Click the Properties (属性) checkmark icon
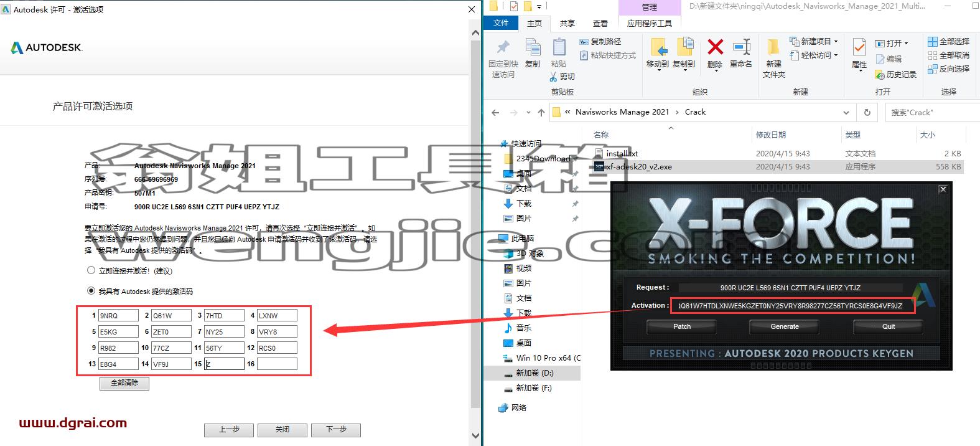The width and height of the screenshot is (980, 446). coord(859,47)
